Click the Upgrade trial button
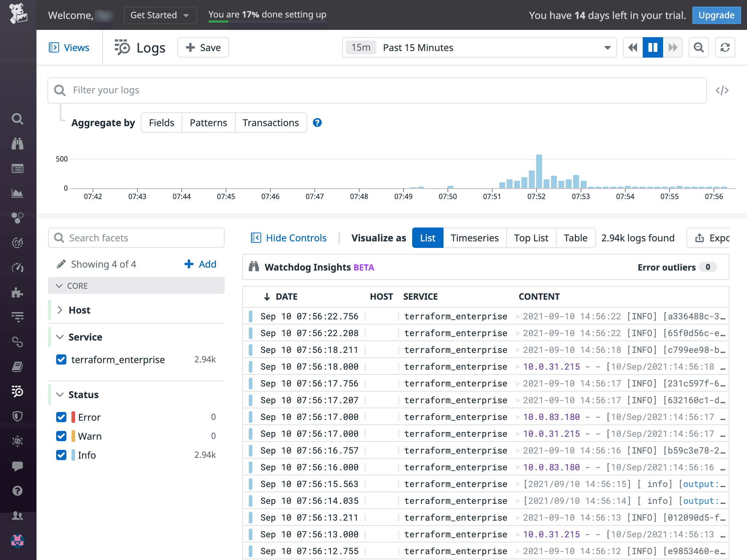This screenshot has width=747, height=560. point(717,15)
